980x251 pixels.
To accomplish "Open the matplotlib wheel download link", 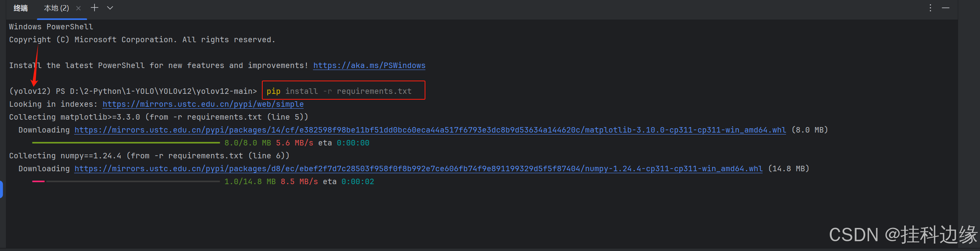I will pos(430,130).
